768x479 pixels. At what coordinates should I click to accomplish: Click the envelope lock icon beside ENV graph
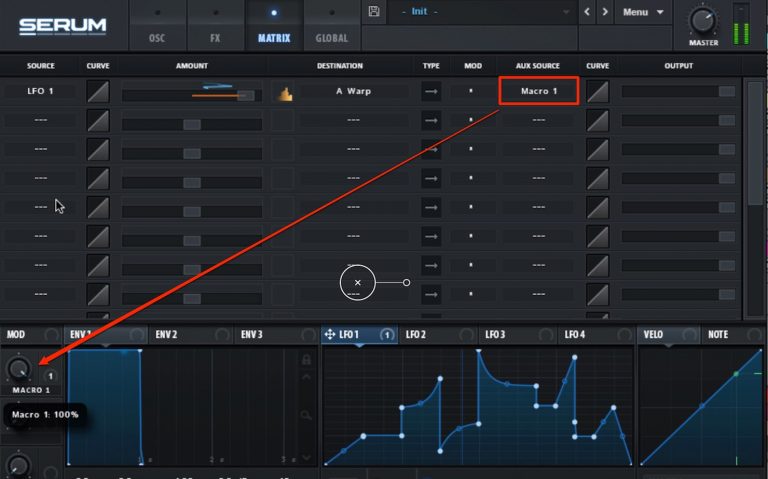307,373
